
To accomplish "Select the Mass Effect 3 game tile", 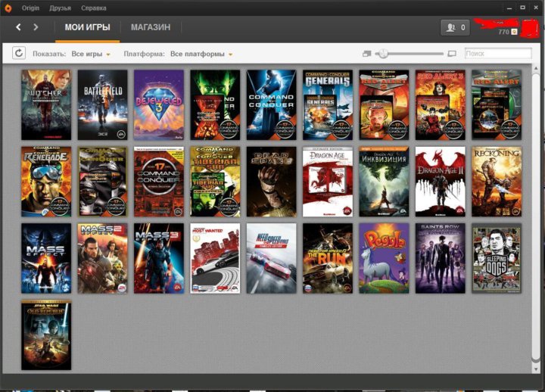I will [159, 259].
